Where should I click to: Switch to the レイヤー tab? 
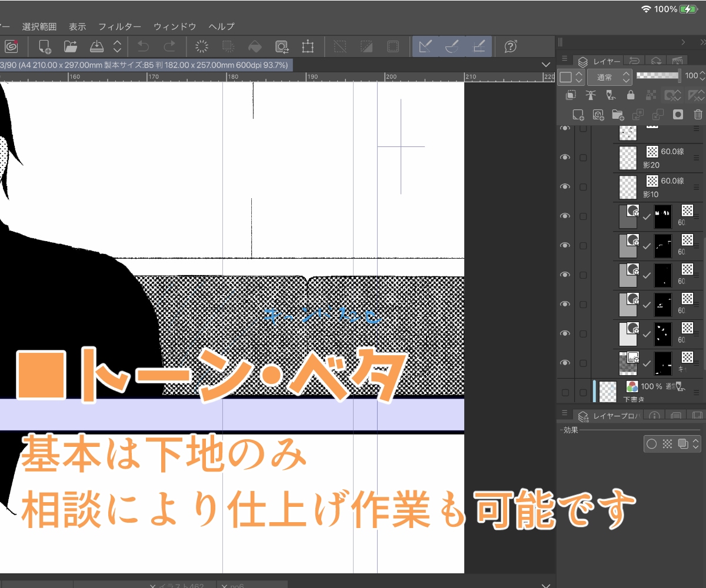[x=598, y=61]
